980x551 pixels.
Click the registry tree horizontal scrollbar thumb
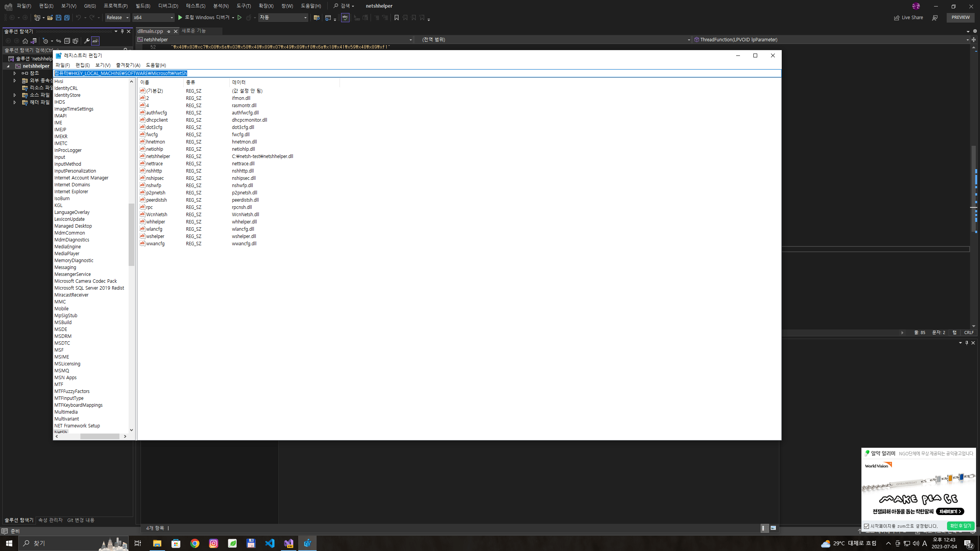click(x=100, y=436)
